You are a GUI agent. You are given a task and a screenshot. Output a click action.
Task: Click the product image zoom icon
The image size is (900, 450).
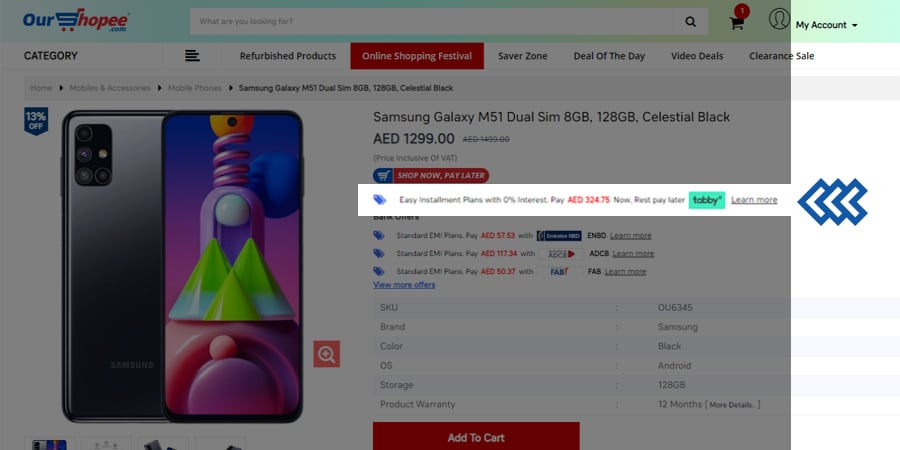pos(327,354)
